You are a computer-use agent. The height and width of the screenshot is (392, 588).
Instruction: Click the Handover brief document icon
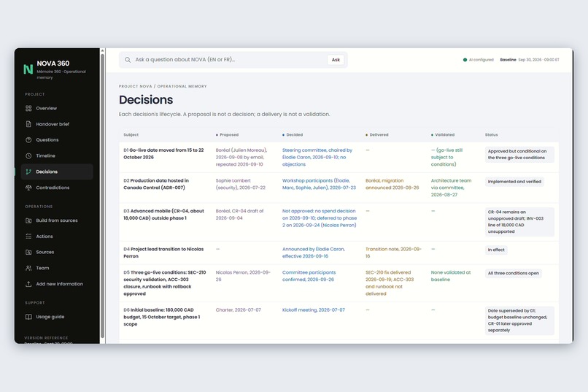[x=28, y=124]
